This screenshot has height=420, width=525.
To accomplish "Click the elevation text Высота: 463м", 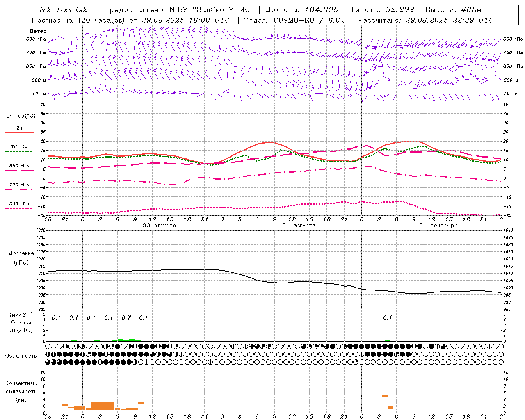I will click(x=453, y=10).
